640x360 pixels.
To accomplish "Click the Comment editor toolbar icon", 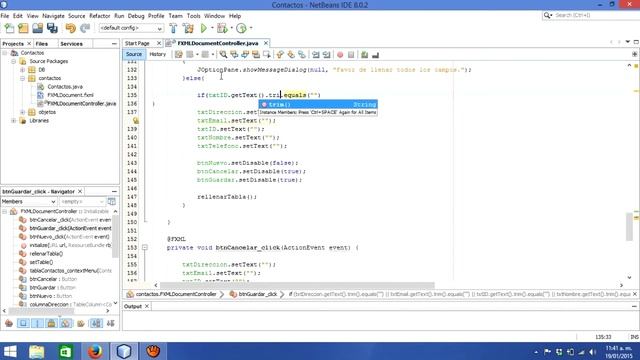I will (364, 54).
